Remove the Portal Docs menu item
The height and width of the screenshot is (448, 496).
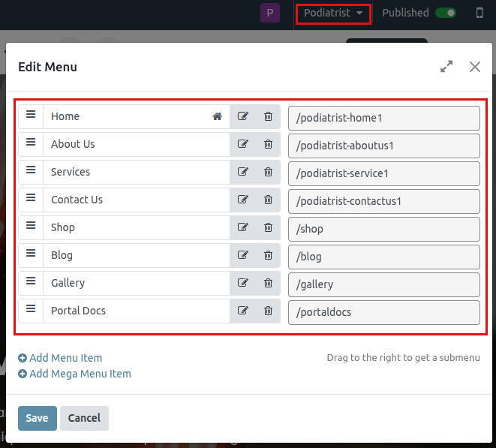tap(268, 311)
